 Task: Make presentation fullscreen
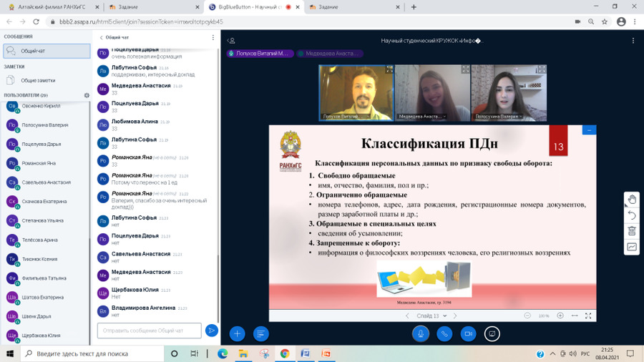[588, 315]
